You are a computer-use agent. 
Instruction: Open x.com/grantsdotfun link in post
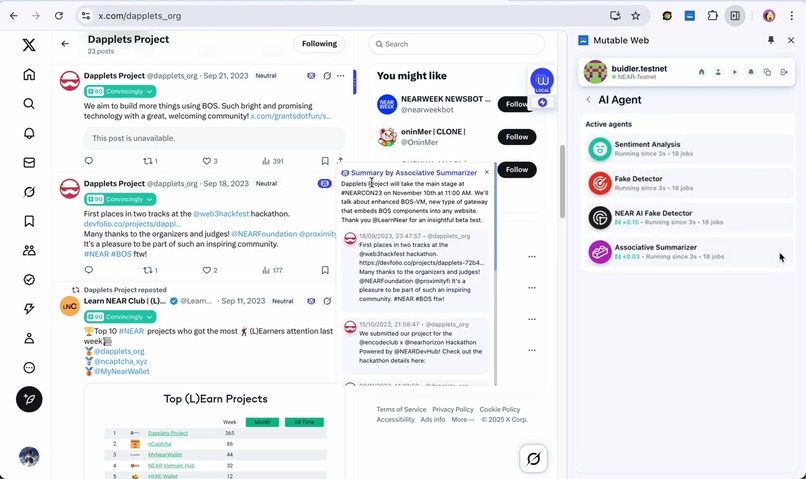[x=291, y=116]
